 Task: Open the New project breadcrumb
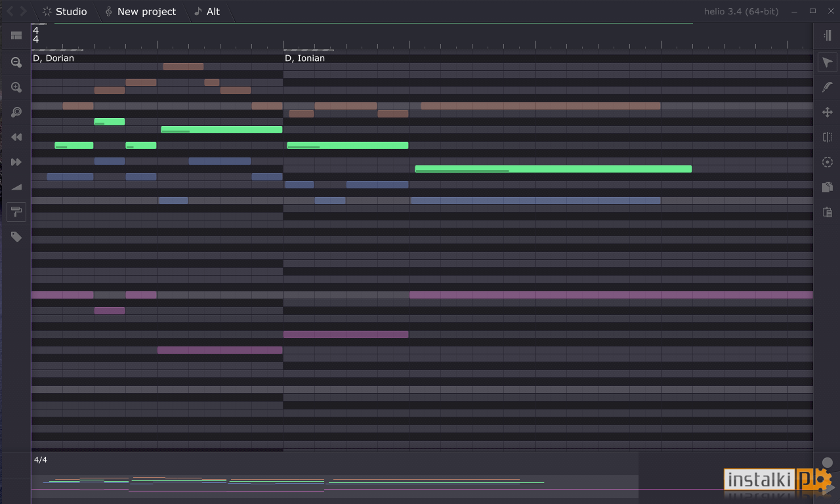[140, 11]
